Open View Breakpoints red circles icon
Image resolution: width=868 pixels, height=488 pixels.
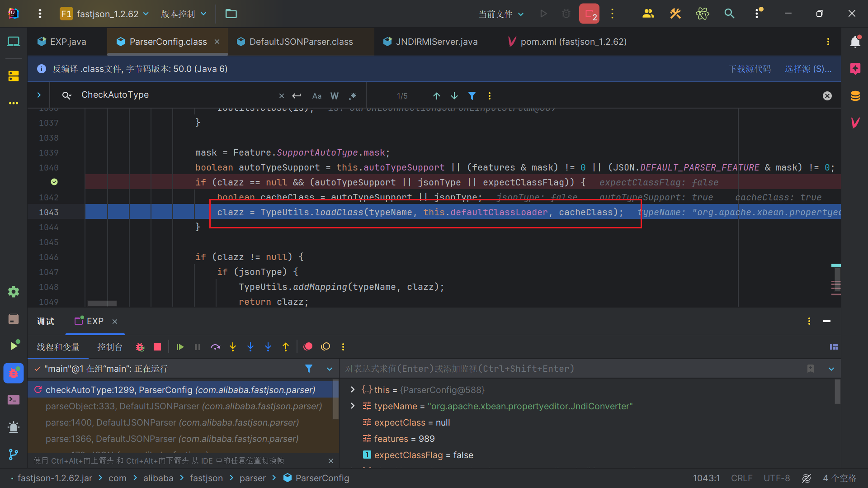click(308, 347)
